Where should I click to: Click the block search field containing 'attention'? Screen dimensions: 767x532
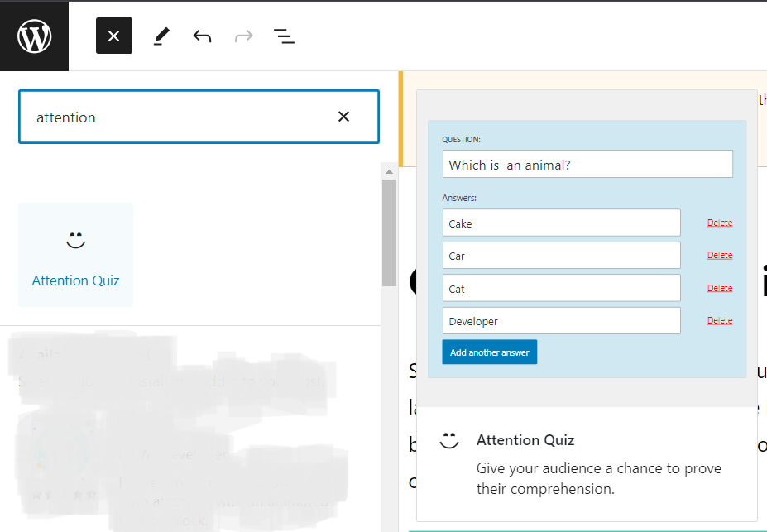tap(199, 117)
